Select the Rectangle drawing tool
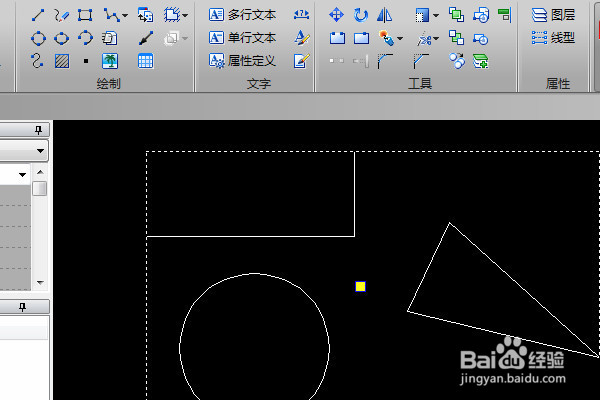The height and width of the screenshot is (400, 600). 85,15
